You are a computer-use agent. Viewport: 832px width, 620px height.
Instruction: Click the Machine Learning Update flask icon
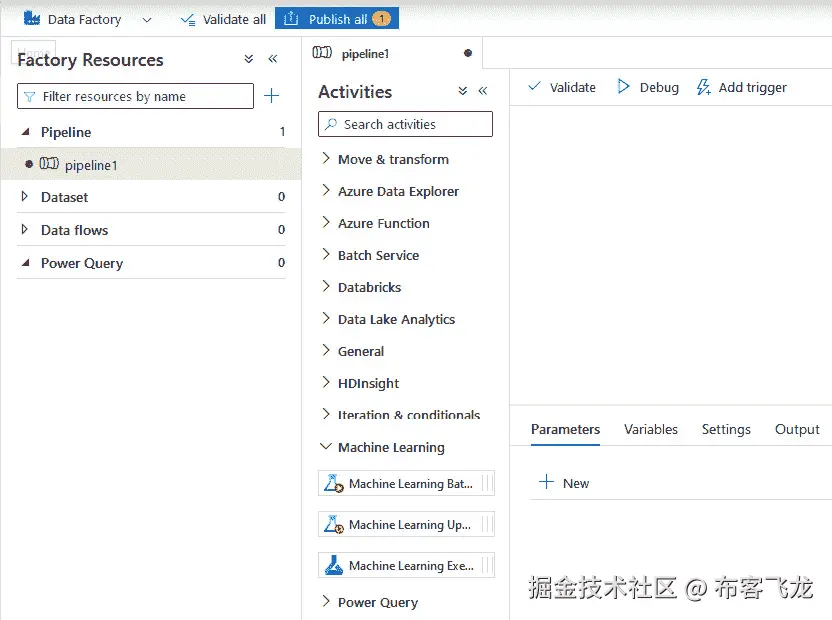tap(334, 524)
